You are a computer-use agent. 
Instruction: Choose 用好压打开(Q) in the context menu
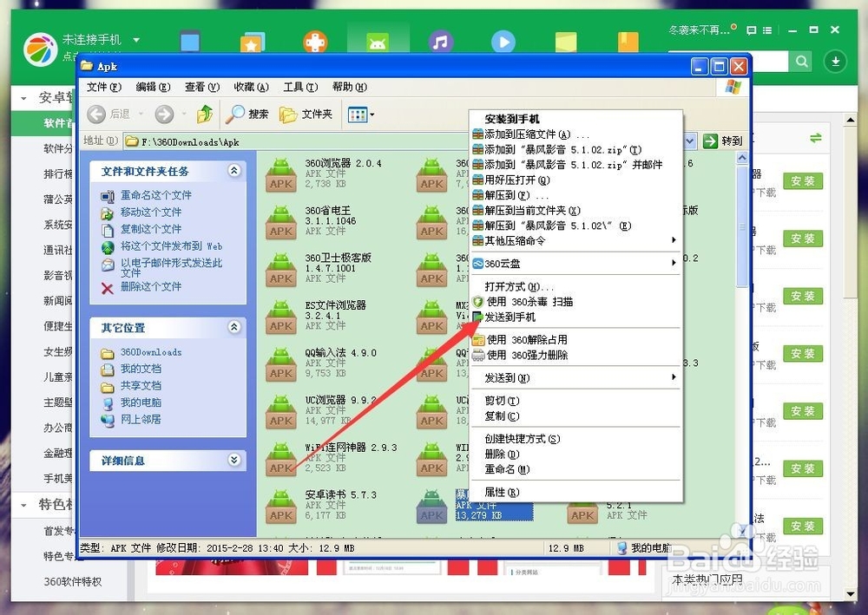tap(575, 180)
